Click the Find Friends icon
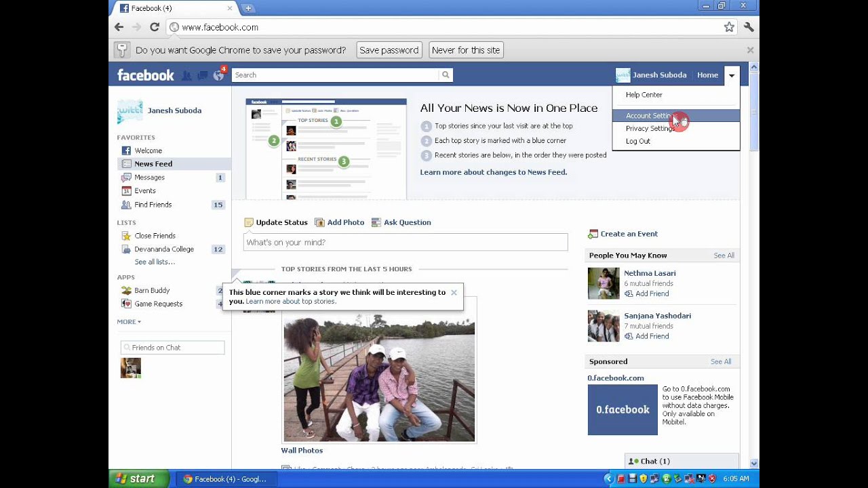The height and width of the screenshot is (488, 868). (x=126, y=205)
